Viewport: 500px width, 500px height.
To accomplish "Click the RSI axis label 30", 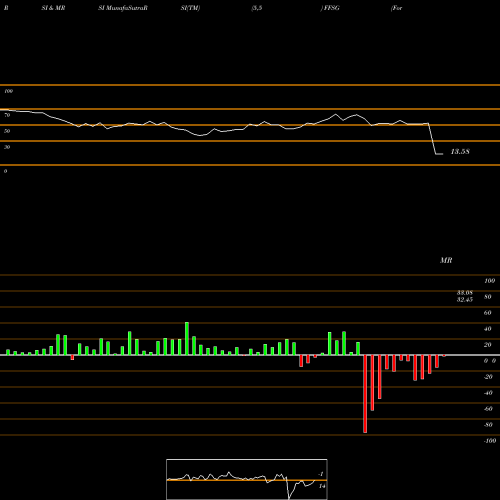I will pos(7,147).
